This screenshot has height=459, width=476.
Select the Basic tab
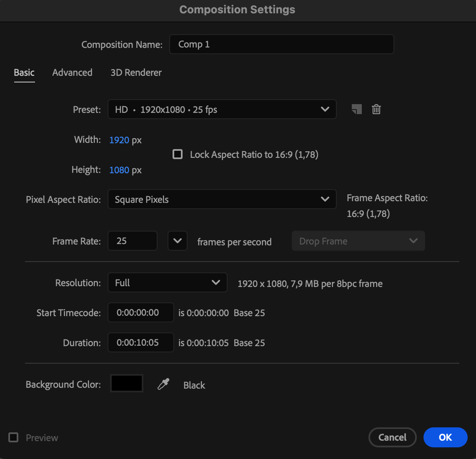click(24, 72)
